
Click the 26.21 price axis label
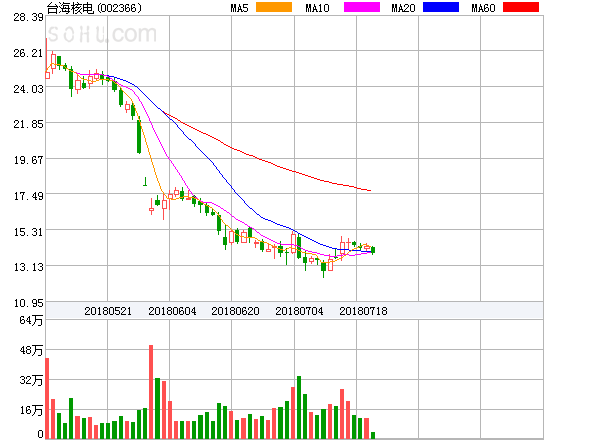[28, 53]
